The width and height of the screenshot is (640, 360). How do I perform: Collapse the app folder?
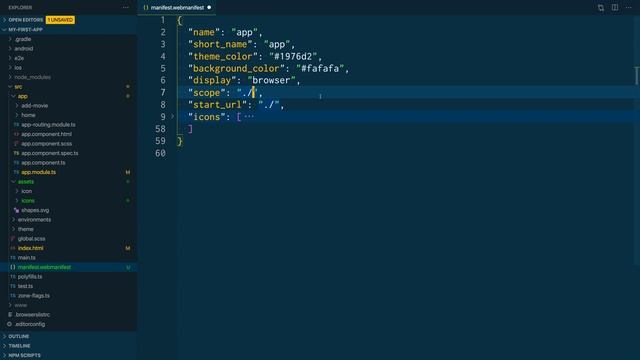tap(22, 96)
